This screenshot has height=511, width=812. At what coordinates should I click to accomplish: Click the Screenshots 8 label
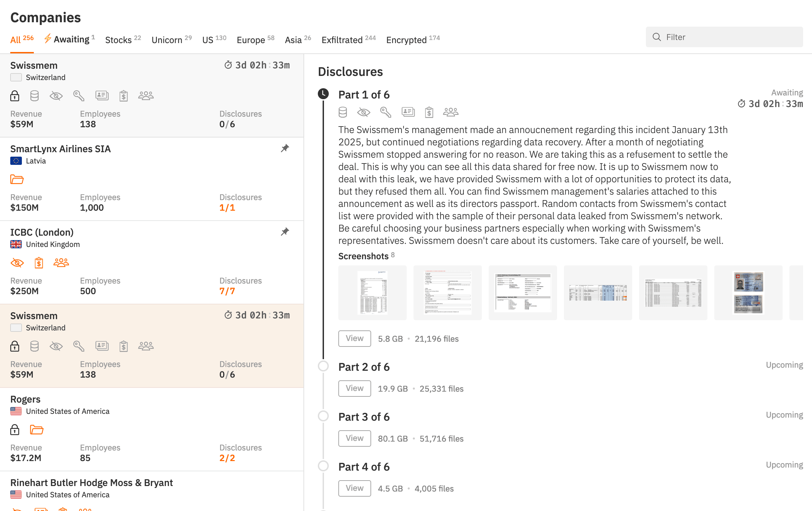[367, 256]
